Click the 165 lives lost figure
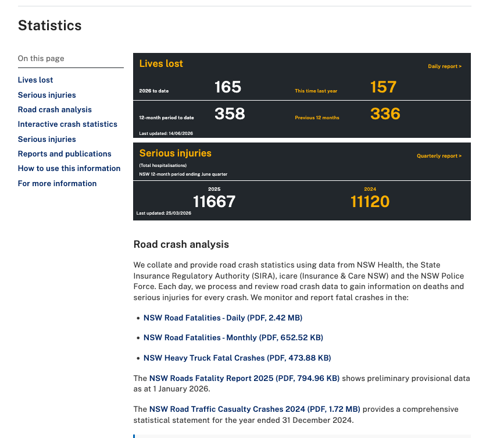The width and height of the screenshot is (504, 438). [x=228, y=87]
